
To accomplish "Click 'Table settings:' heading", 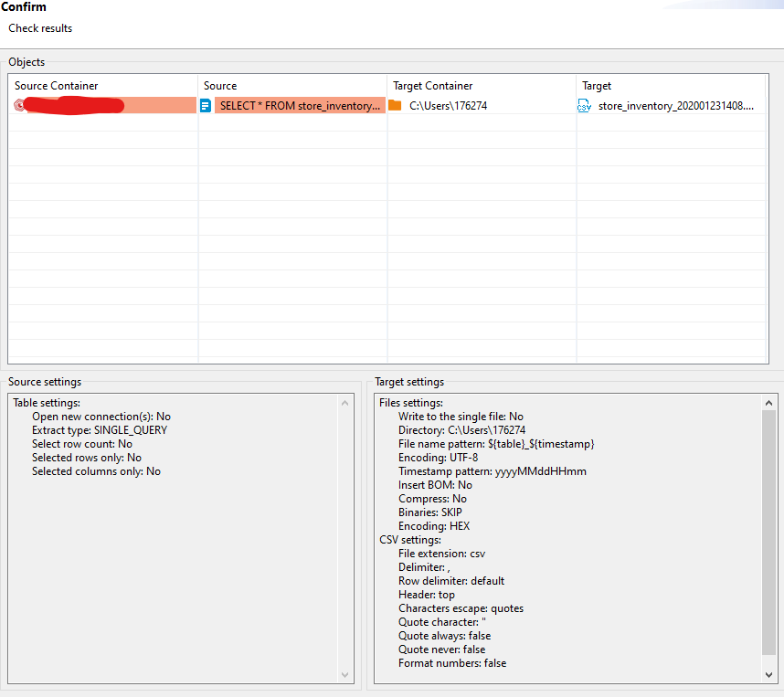I will click(x=47, y=403).
